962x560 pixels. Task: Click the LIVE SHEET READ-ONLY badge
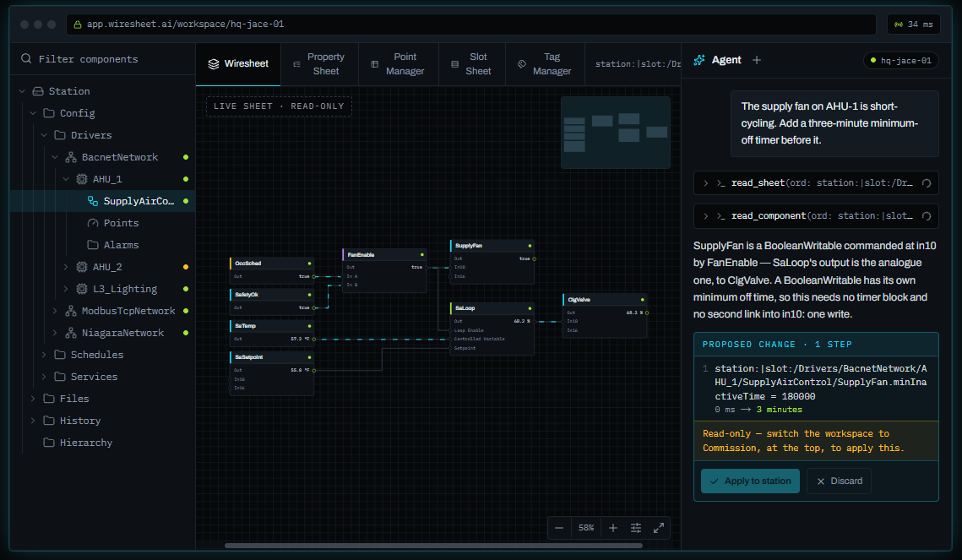[280, 106]
